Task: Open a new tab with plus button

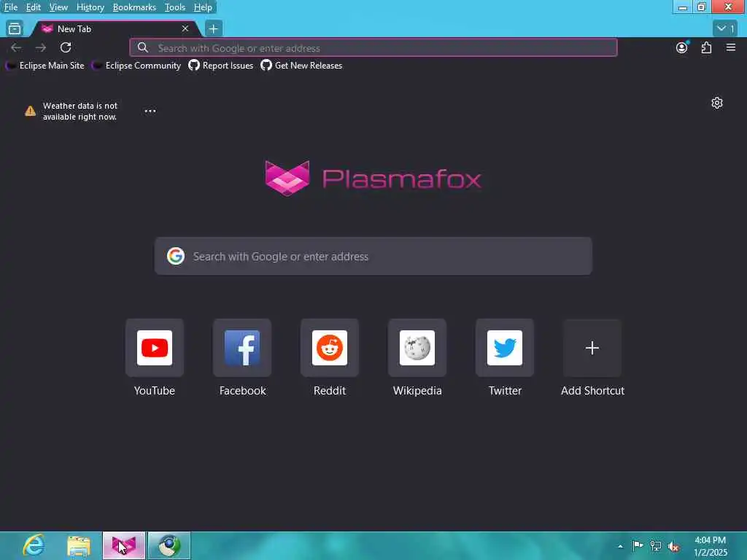Action: pos(214,28)
